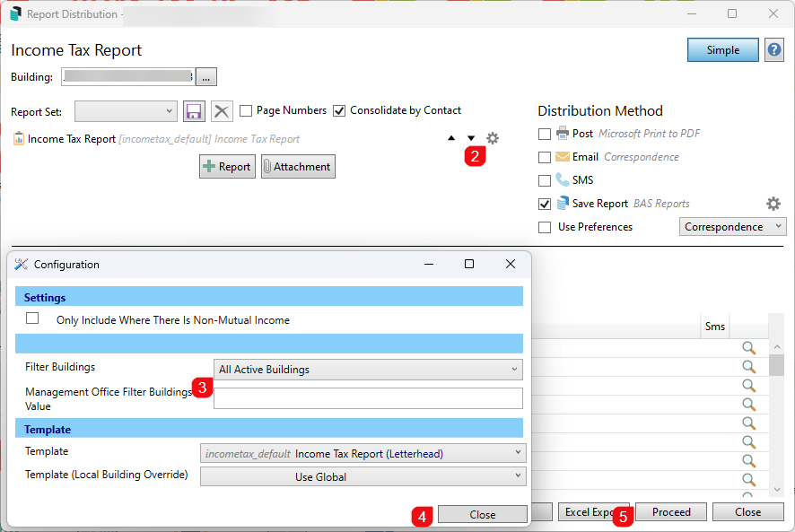Click the Configuration tools icon
795x532 pixels.
[21, 265]
